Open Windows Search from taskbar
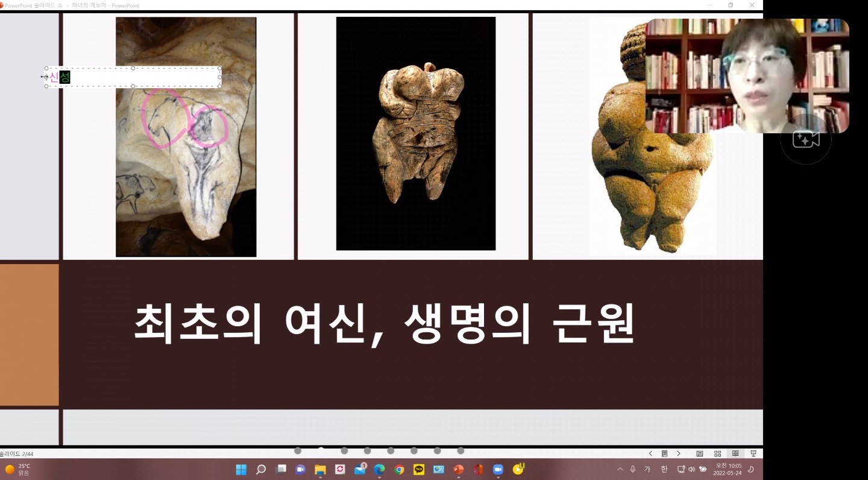Image resolution: width=868 pixels, height=480 pixels. (x=261, y=469)
